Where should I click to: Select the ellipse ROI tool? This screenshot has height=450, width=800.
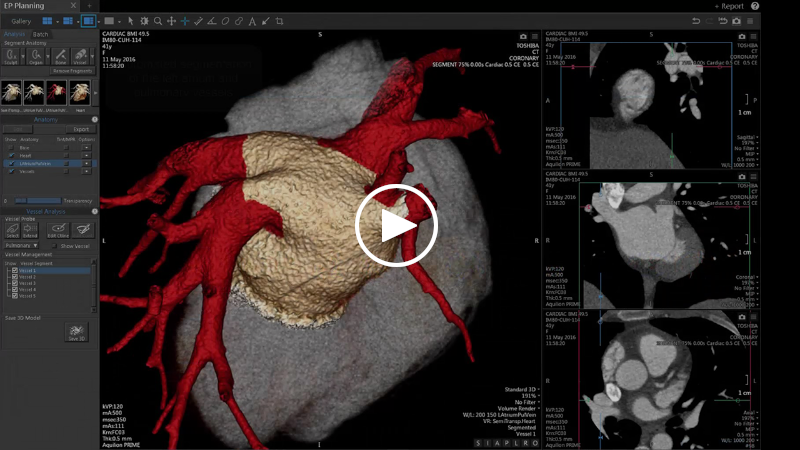(225, 21)
